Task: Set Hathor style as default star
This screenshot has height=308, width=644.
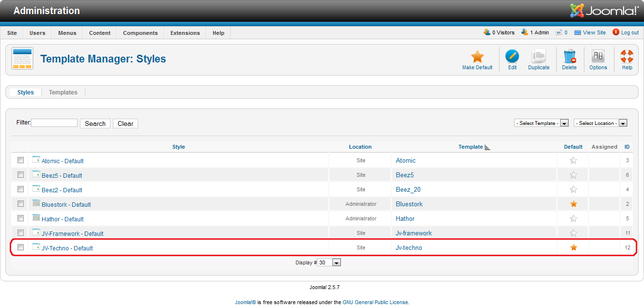Action: [574, 218]
